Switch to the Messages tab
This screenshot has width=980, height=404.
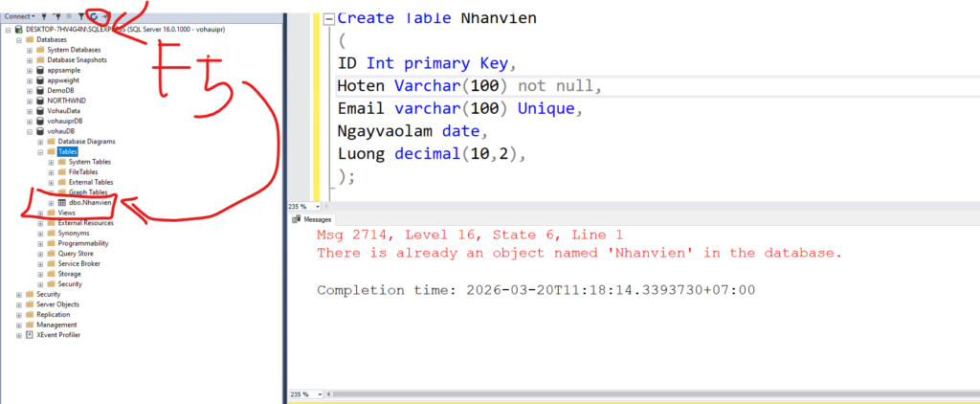pyautogui.click(x=317, y=219)
